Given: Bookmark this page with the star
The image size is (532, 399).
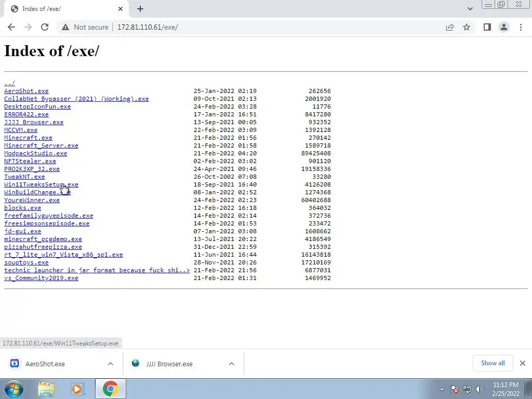Looking at the screenshot, I should tap(467, 27).
